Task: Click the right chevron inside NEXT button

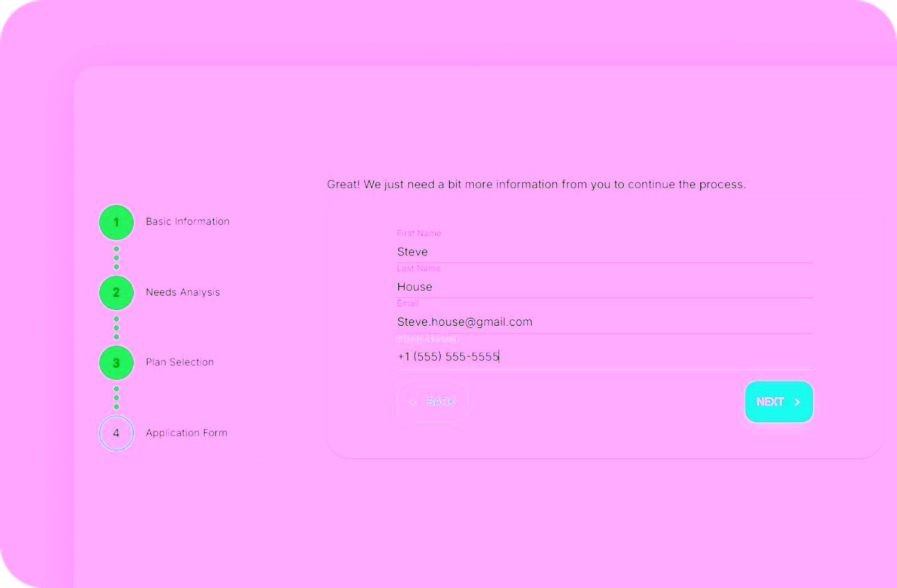Action: [797, 402]
